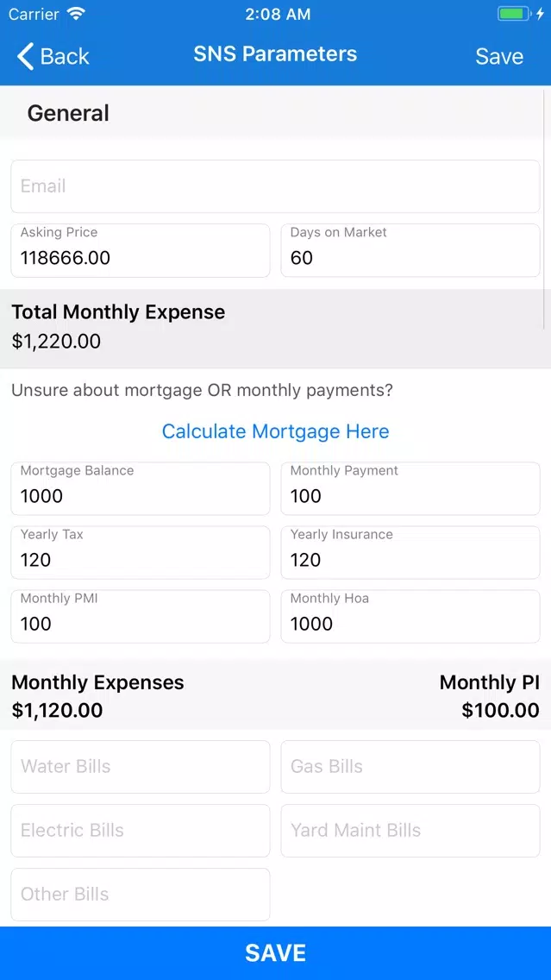Focus the Water Bills field

(141, 767)
